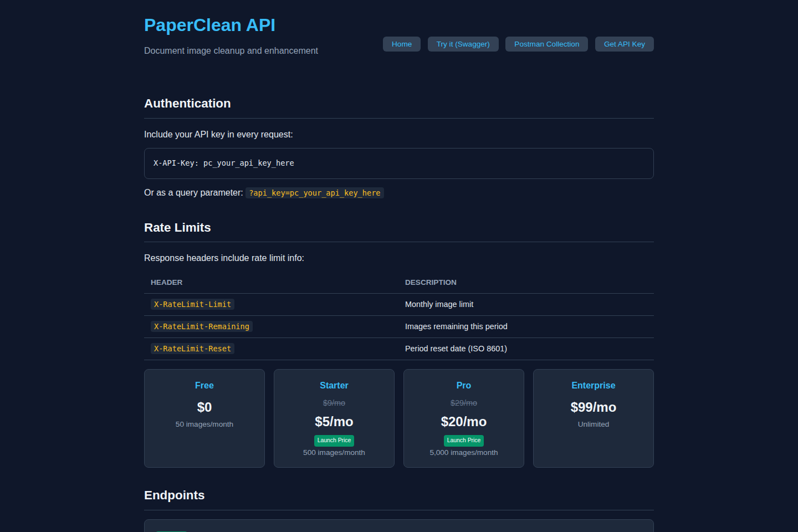The image size is (798, 532).
Task: Click the Authentication section heading
Action: (x=187, y=104)
